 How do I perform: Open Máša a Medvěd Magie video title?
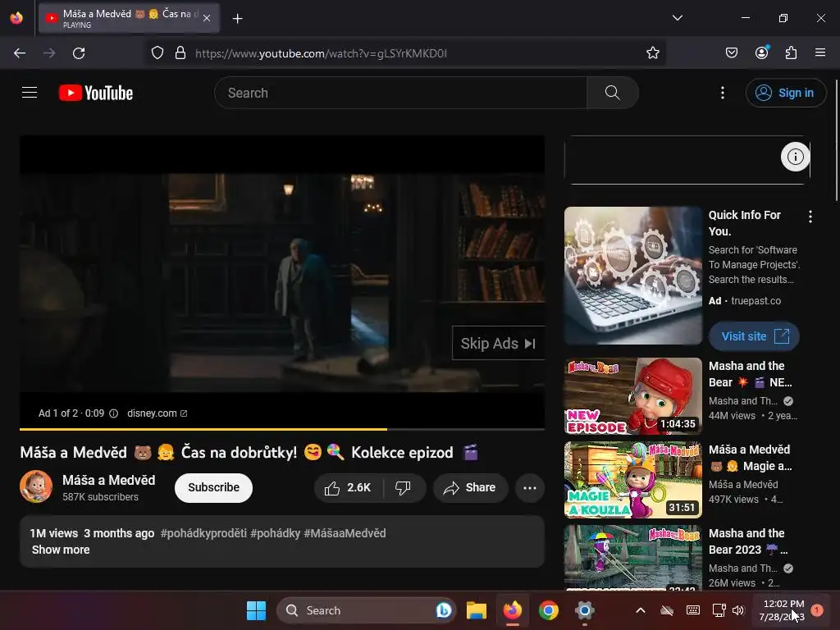pos(750,458)
